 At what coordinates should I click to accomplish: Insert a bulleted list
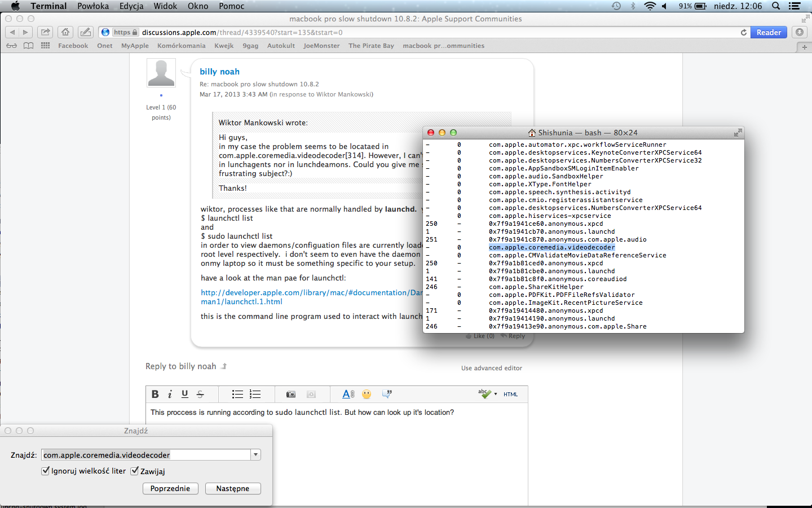[237, 394]
